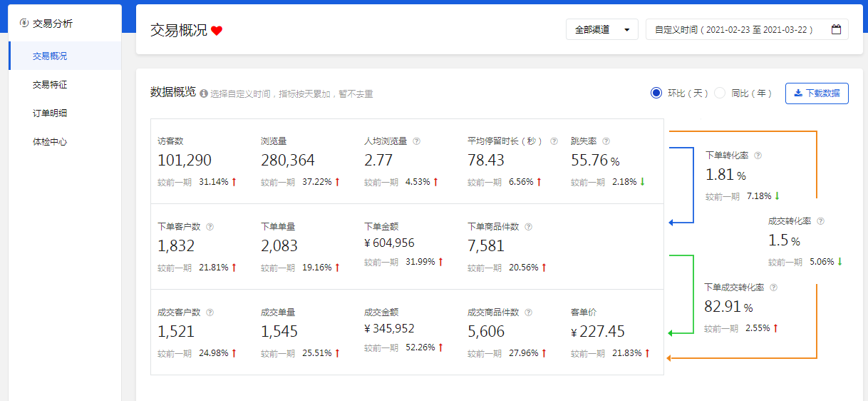Click help icon next to 成交商品件数
868x401 pixels.
528,313
